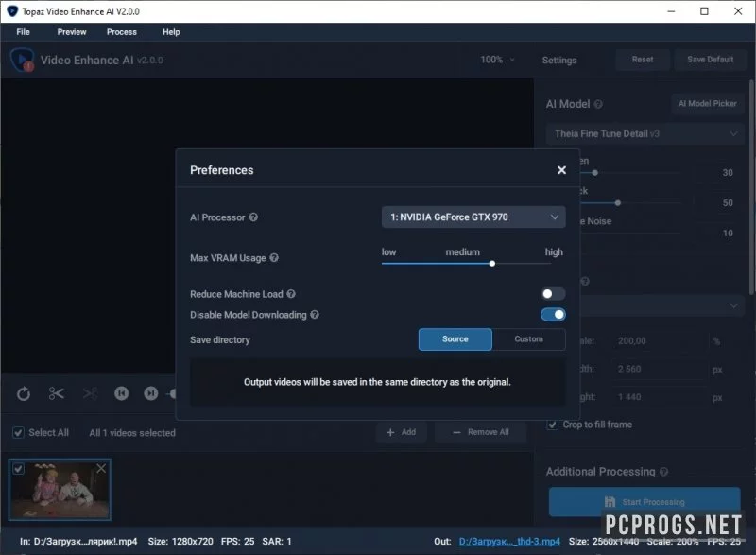Open the Help menu

click(x=171, y=32)
